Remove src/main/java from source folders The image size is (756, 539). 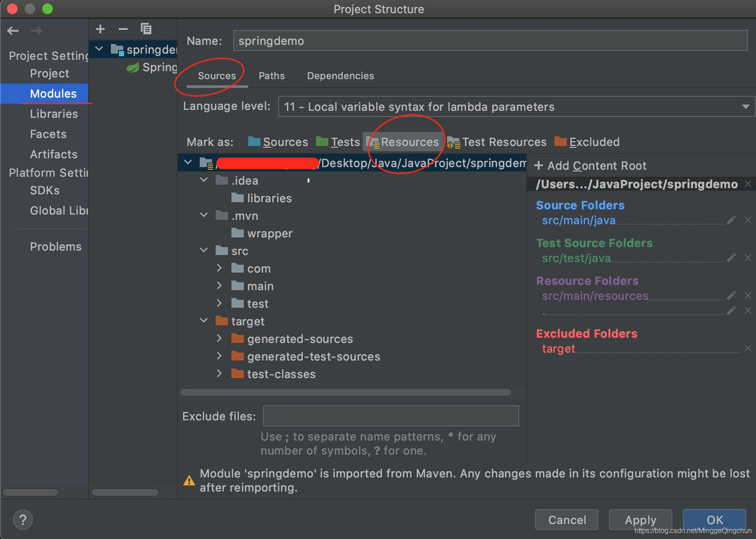[x=748, y=220]
